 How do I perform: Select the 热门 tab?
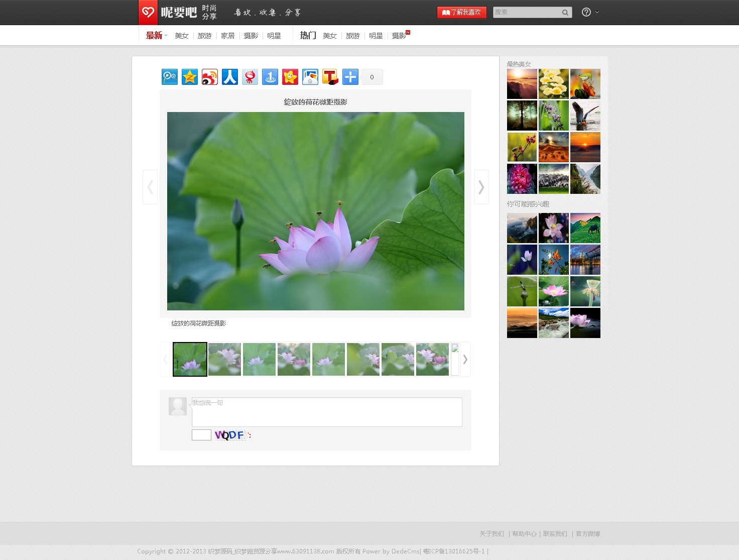pos(308,35)
